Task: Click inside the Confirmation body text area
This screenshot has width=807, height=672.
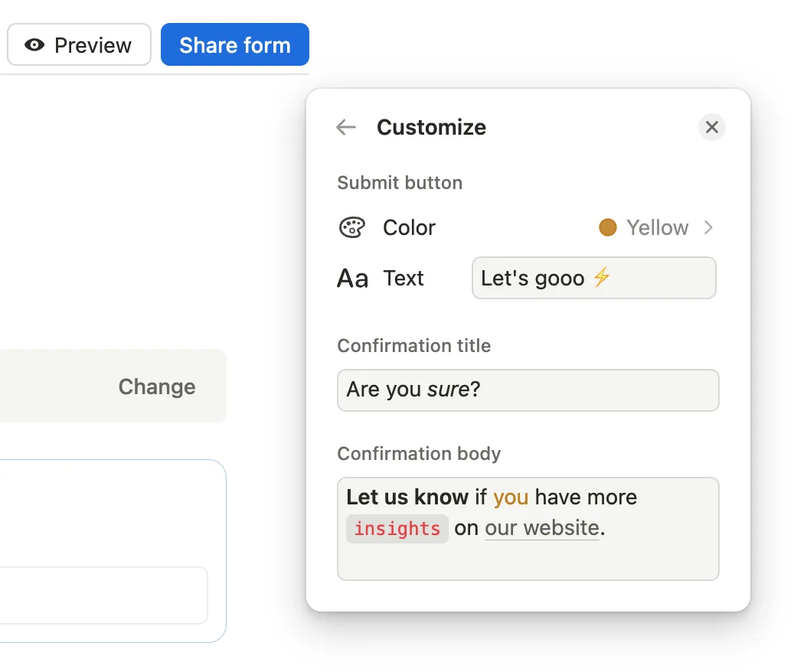Action: [x=528, y=560]
